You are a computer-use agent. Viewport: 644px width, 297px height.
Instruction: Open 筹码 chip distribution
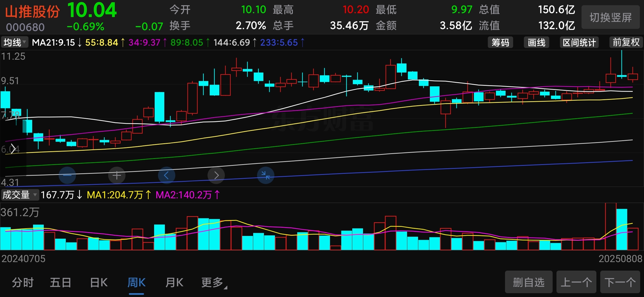pos(500,42)
